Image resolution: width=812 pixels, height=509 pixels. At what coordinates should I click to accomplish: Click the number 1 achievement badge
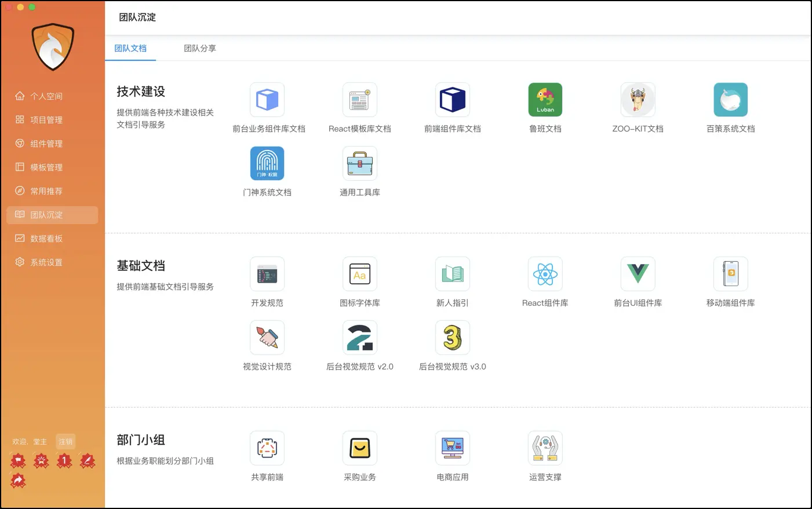tap(64, 461)
